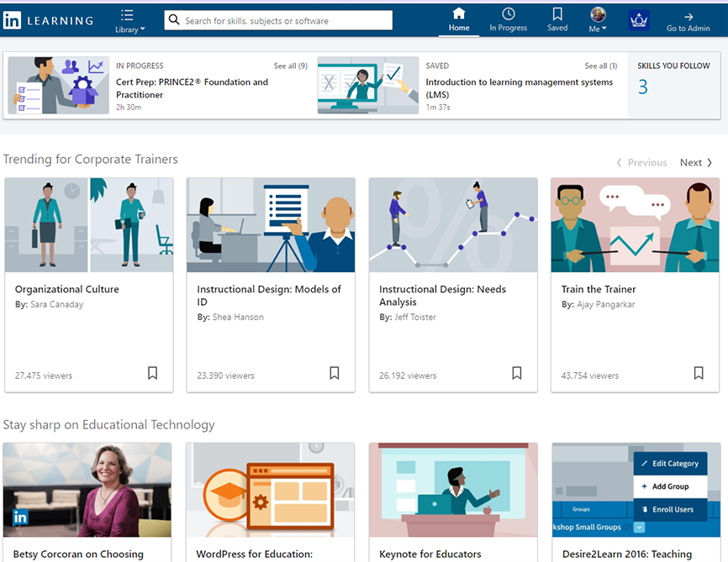
Task: Open the Train the Trainer title
Action: (599, 289)
